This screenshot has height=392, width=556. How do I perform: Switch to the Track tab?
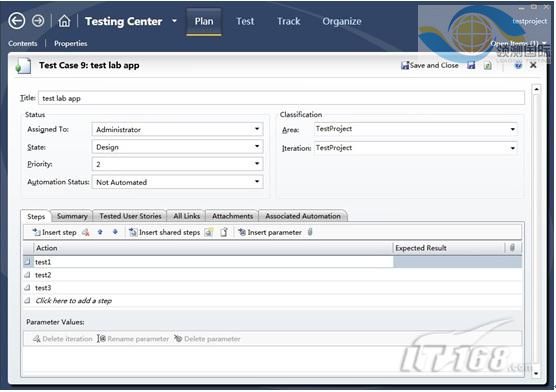289,21
